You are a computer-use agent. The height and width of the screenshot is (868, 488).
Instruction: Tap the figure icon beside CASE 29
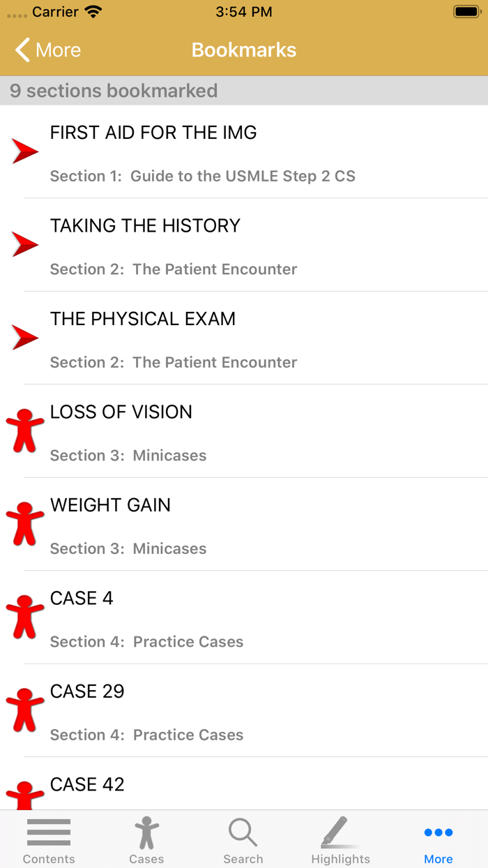click(x=24, y=710)
